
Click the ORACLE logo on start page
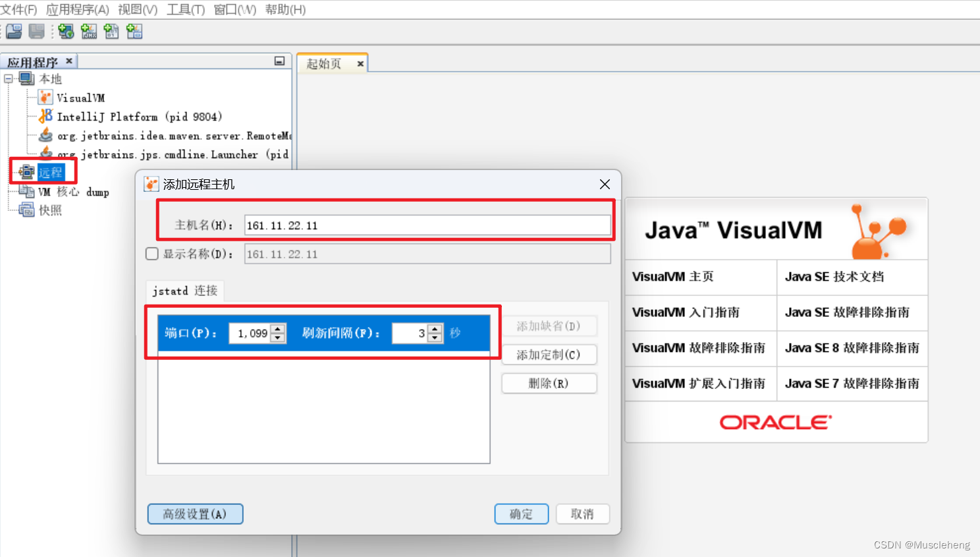coord(775,421)
